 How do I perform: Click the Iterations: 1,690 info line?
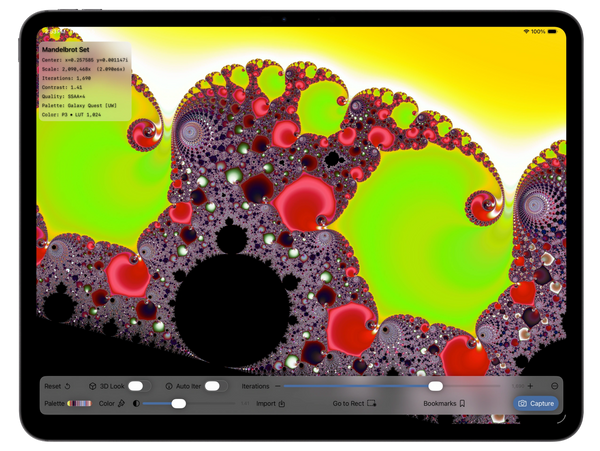pos(66,78)
